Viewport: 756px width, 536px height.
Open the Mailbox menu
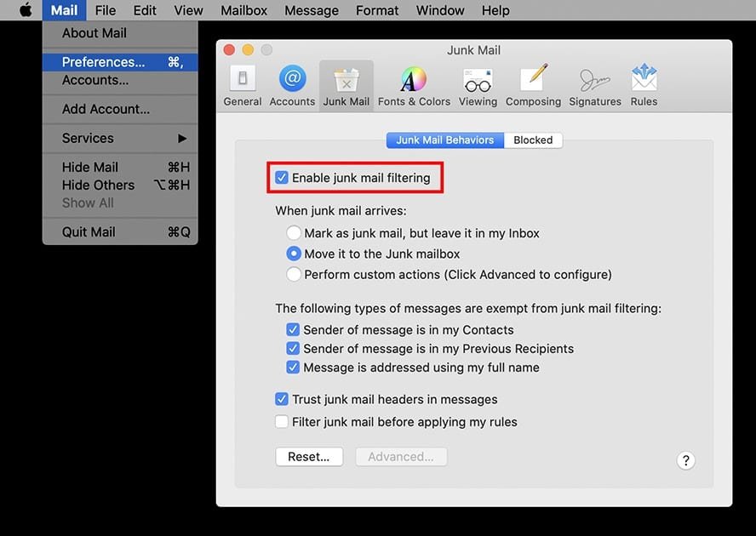pyautogui.click(x=243, y=10)
